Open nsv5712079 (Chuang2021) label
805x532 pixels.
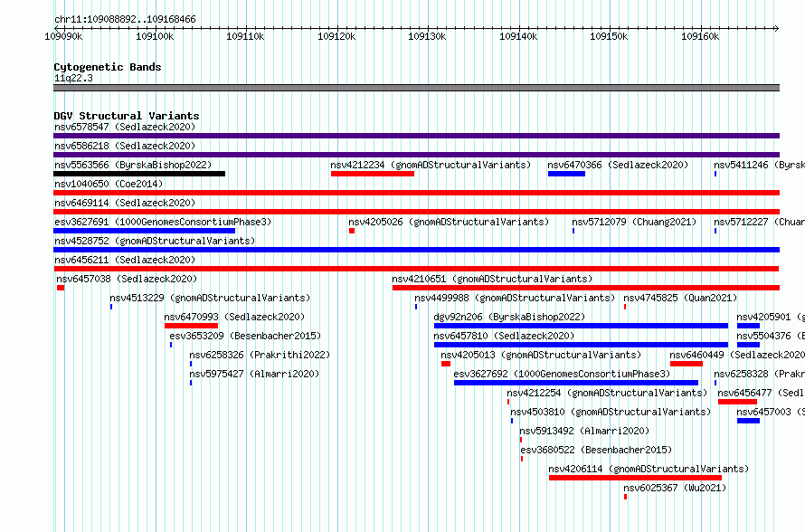[x=634, y=222]
